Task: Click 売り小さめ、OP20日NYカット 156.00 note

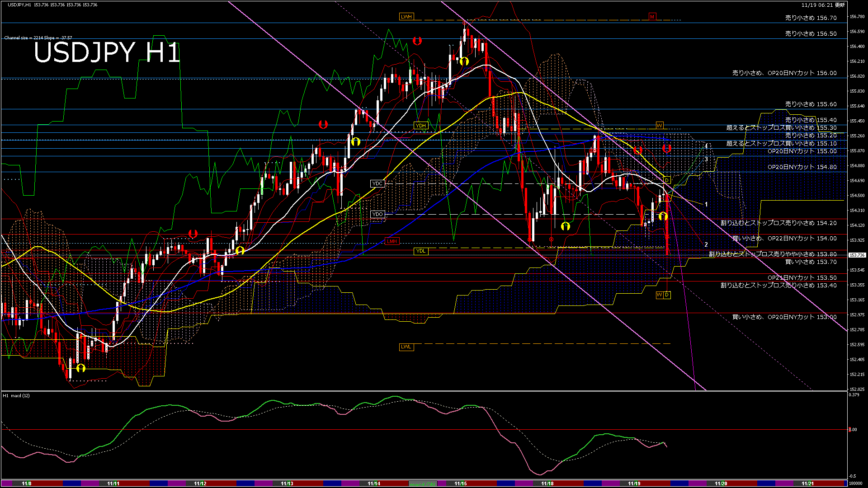Action: (785, 73)
